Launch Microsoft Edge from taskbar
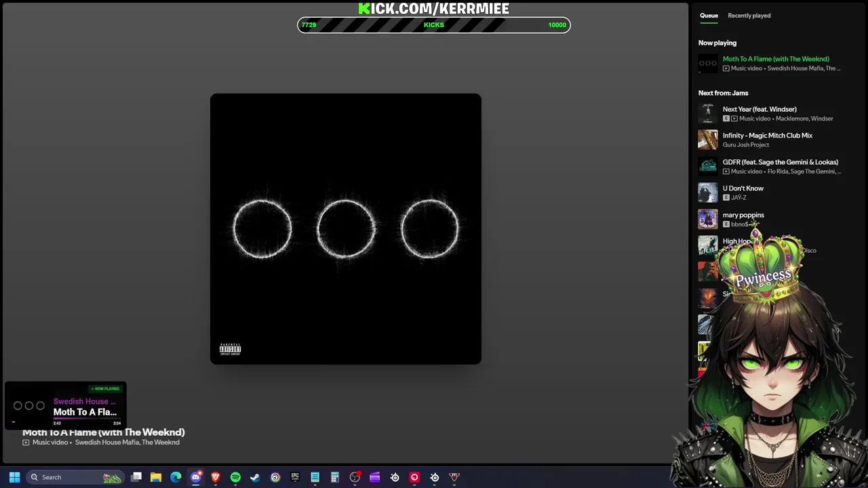This screenshot has height=488, width=868. [x=176, y=477]
